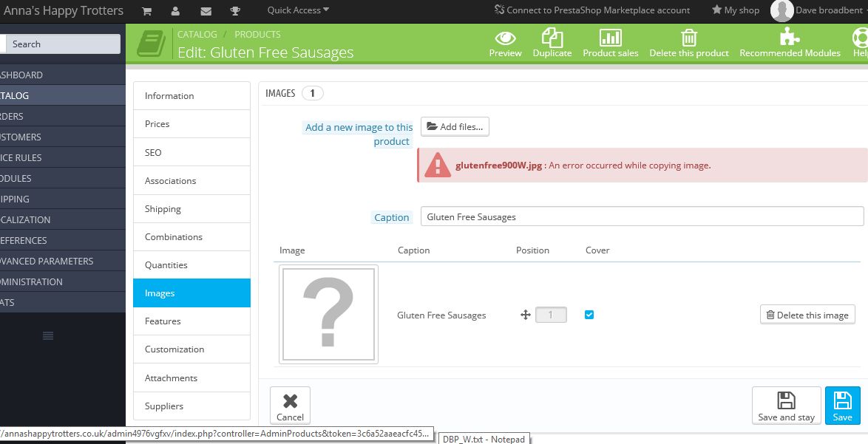Click Save and stay button
The image size is (868, 444).
point(786,406)
